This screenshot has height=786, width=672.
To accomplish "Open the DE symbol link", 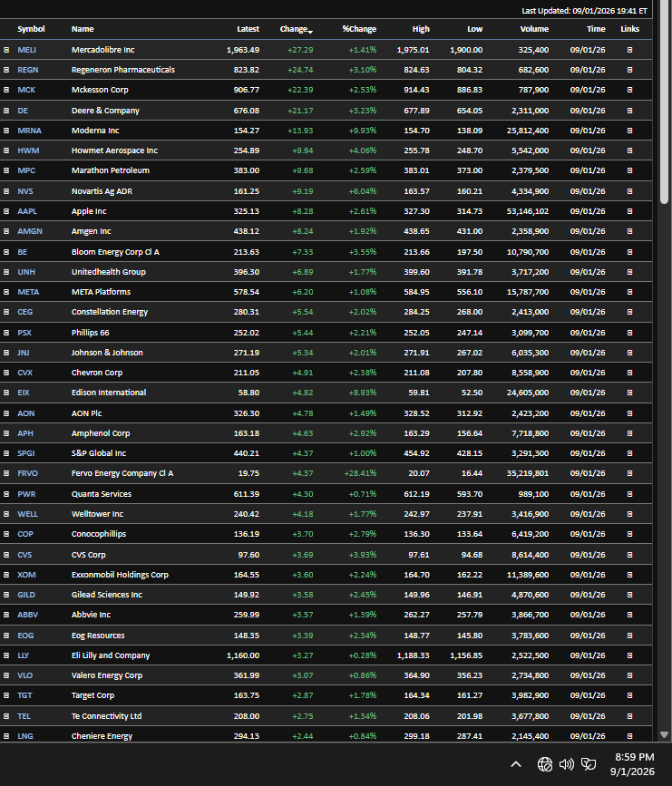I will [x=23, y=111].
